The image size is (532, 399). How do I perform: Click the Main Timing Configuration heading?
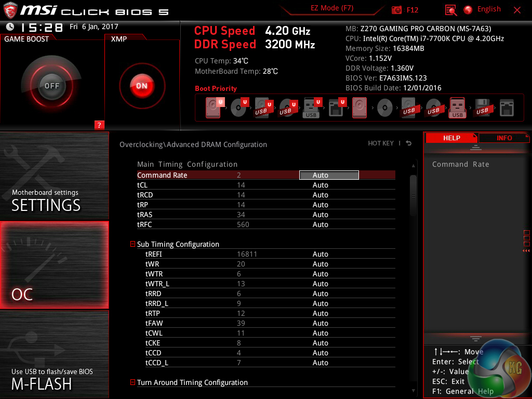coord(187,164)
